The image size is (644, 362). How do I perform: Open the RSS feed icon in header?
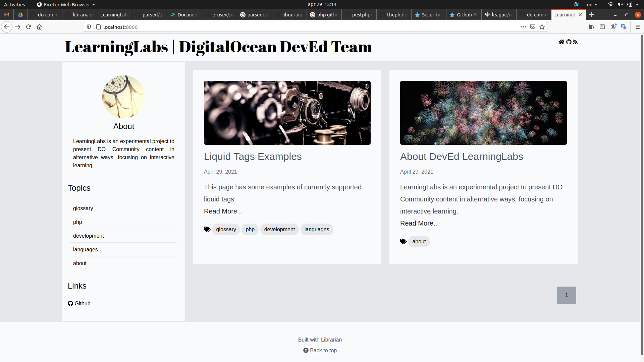point(575,42)
